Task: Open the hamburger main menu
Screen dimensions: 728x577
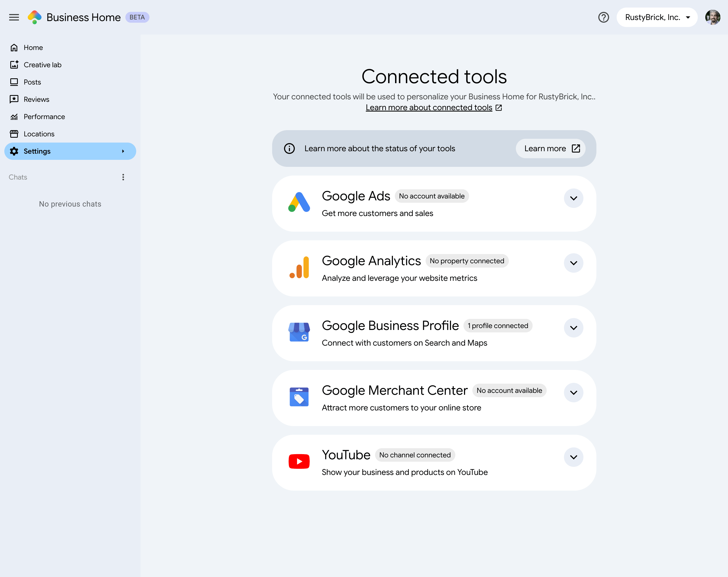Action: 14,17
